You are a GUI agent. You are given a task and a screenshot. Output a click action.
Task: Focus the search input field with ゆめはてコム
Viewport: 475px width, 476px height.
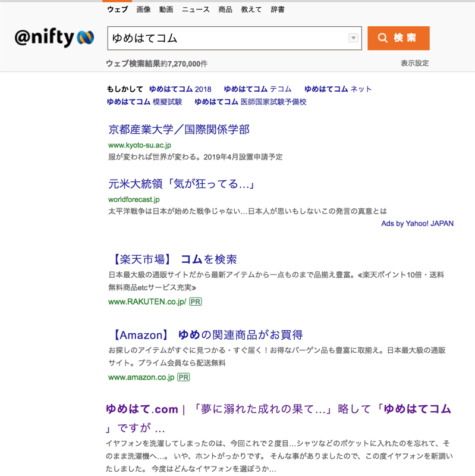[234, 38]
